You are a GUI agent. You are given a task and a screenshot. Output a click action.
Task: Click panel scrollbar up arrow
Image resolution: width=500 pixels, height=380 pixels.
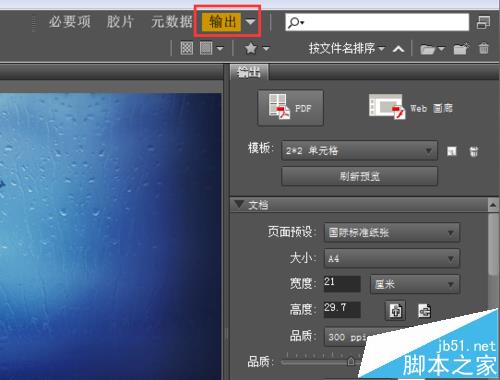(493, 205)
